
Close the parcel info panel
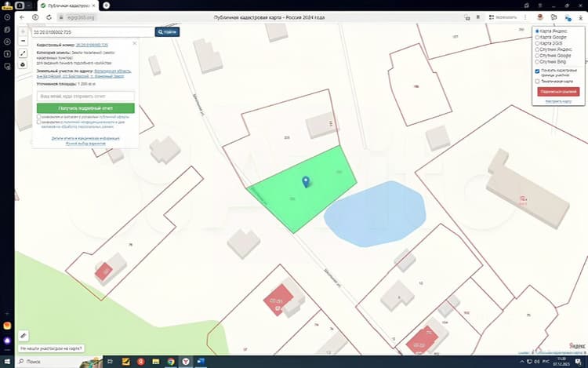click(135, 43)
